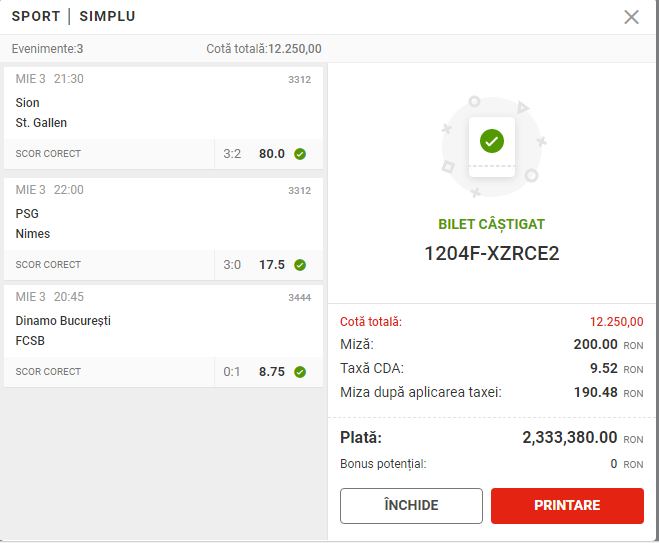Click the winning ticket illustration icon
This screenshot has height=543, width=659.
pyautogui.click(x=492, y=147)
